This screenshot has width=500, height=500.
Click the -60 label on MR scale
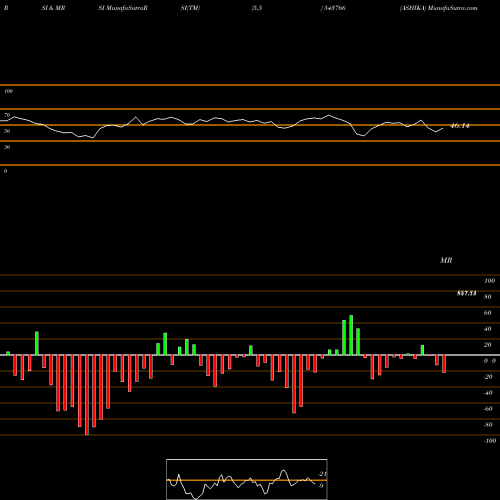(x=488, y=409)
